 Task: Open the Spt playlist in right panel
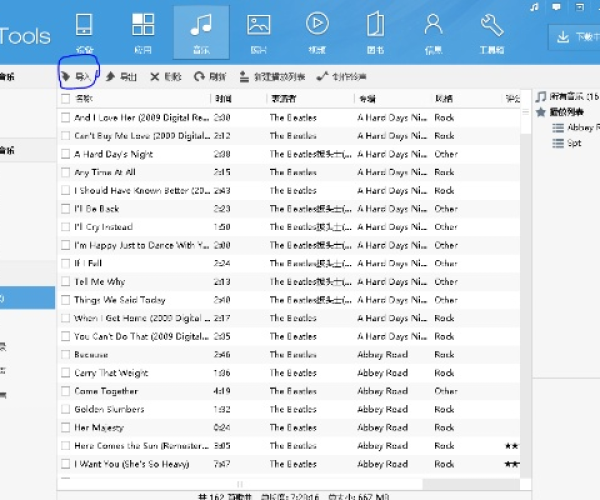click(x=567, y=143)
